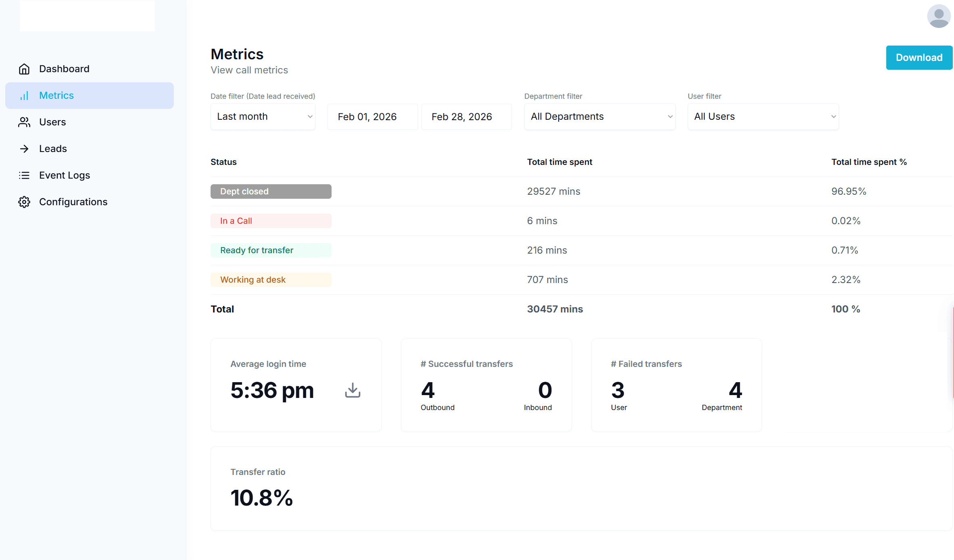Expand the Last month date filter
The height and width of the screenshot is (560, 954).
(x=263, y=117)
